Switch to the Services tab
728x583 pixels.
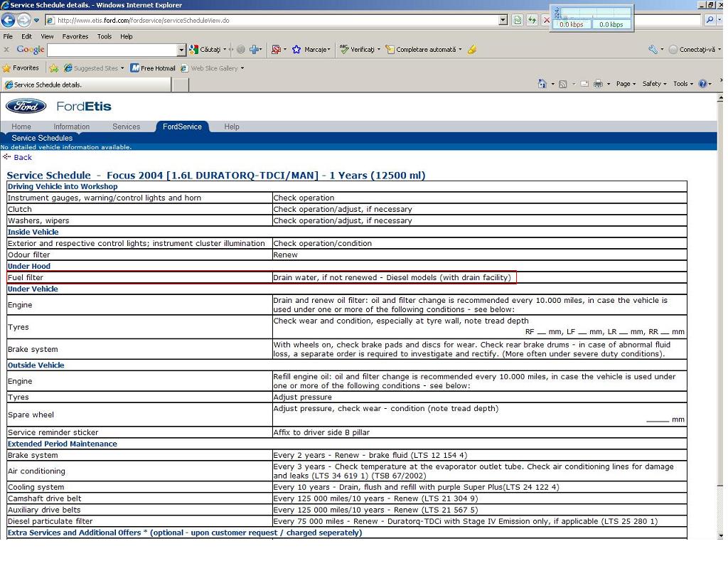pos(126,127)
